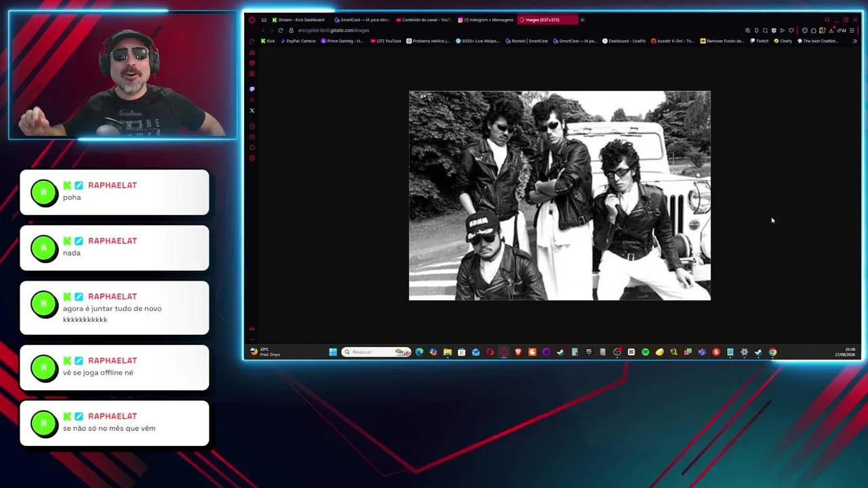Click the chat message 'se não só no mês que vêm'
Viewport: 868px width, 488px height.
[x=115, y=423]
